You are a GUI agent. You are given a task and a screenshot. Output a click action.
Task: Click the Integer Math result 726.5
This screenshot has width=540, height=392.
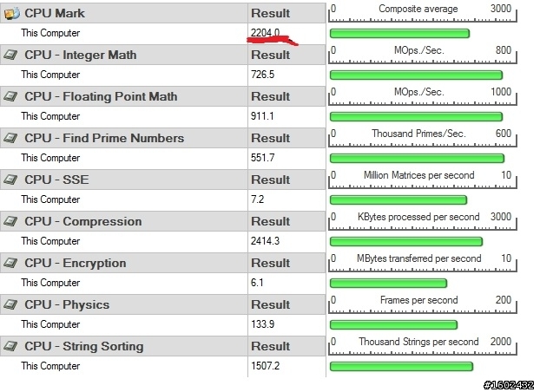coord(262,75)
